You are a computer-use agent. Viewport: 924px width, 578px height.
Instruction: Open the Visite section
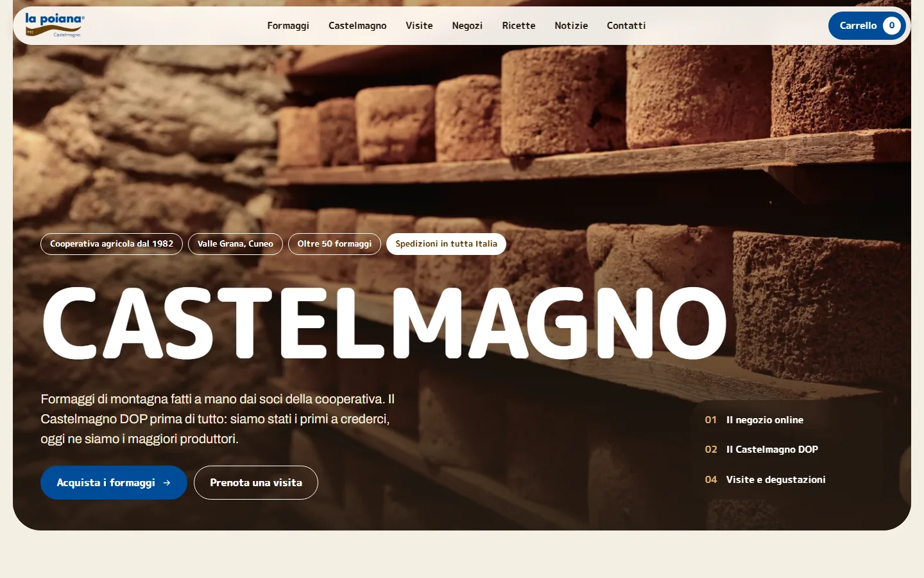pos(419,26)
